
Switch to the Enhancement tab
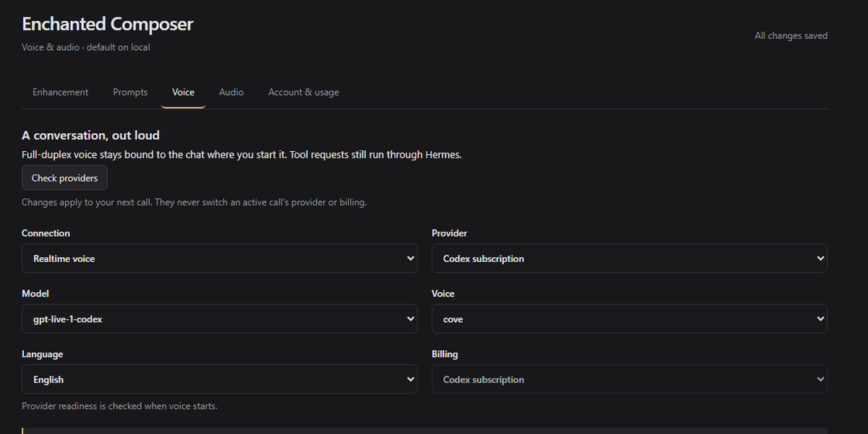click(x=61, y=92)
